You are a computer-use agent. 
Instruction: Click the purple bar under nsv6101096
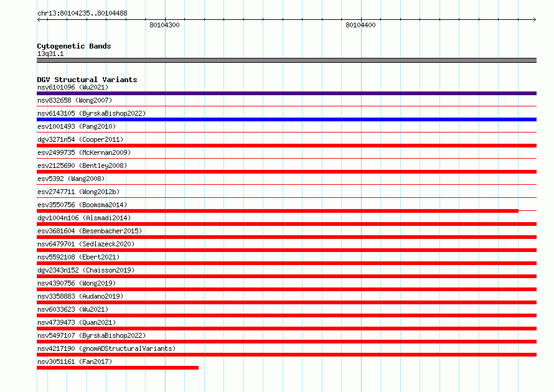(x=286, y=93)
